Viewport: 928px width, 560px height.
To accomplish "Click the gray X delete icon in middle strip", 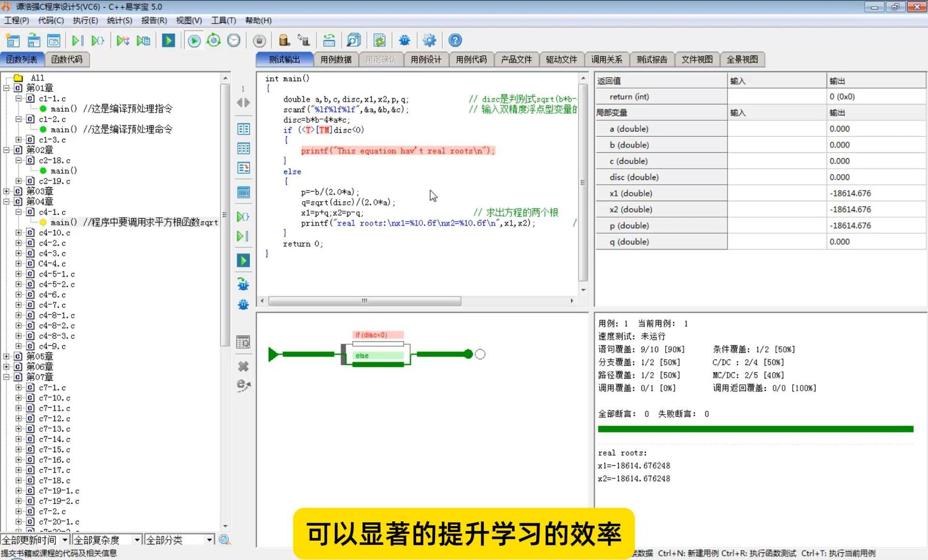I will point(243,366).
